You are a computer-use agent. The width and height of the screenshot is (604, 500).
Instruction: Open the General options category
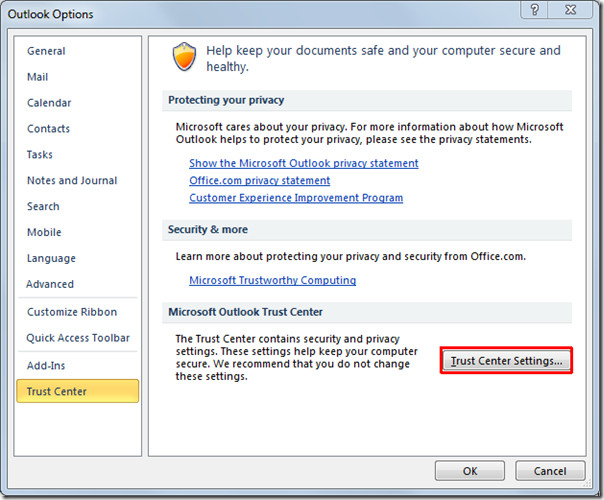[46, 51]
